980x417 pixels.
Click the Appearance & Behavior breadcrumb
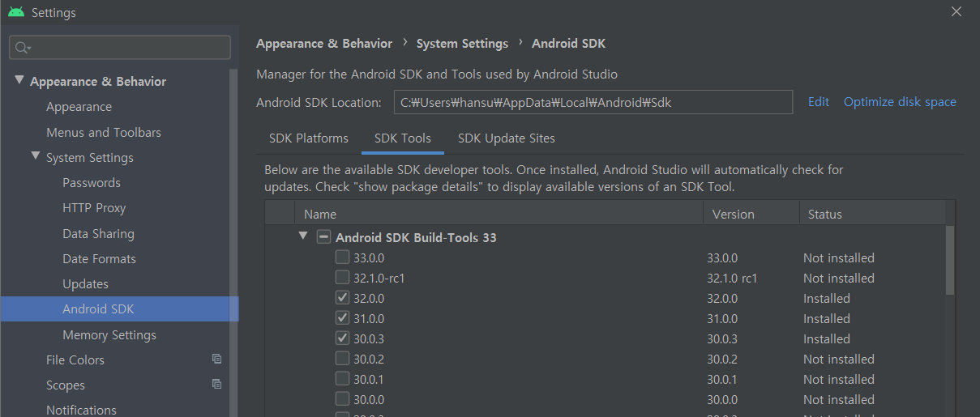tap(324, 44)
